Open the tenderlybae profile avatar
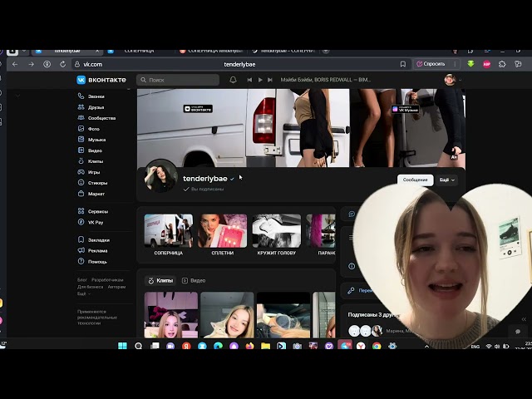The height and width of the screenshot is (399, 532). tap(160, 175)
